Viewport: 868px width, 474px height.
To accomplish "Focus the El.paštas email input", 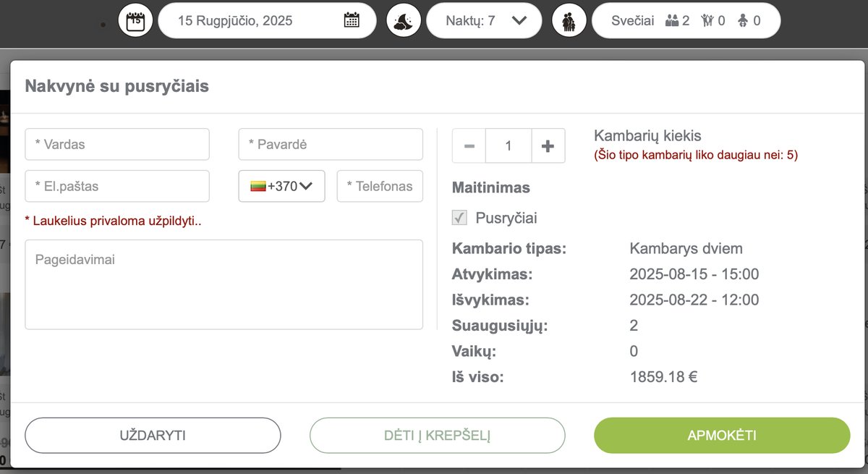I will 117,186.
